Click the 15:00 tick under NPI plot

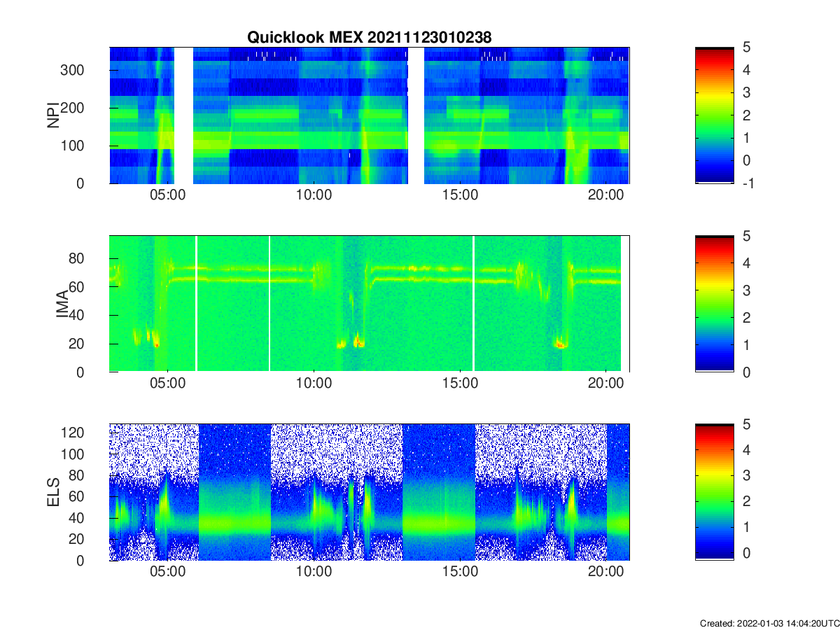pyautogui.click(x=459, y=196)
